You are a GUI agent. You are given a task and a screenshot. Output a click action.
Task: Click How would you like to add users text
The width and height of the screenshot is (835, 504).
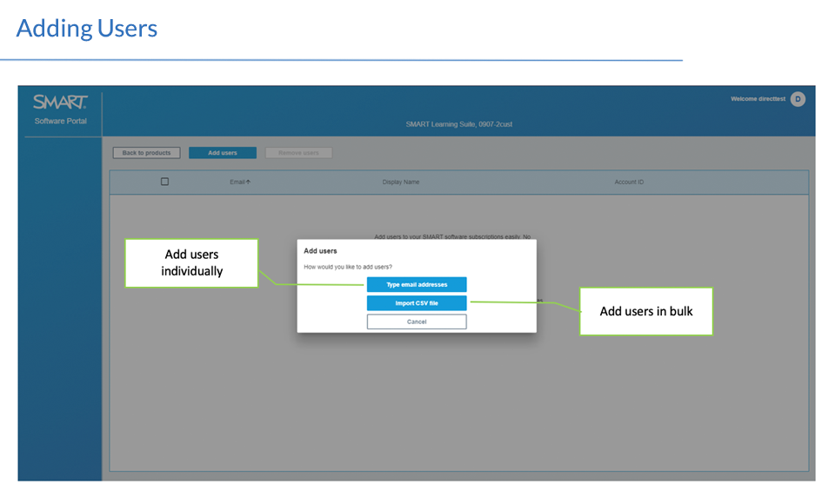point(348,267)
